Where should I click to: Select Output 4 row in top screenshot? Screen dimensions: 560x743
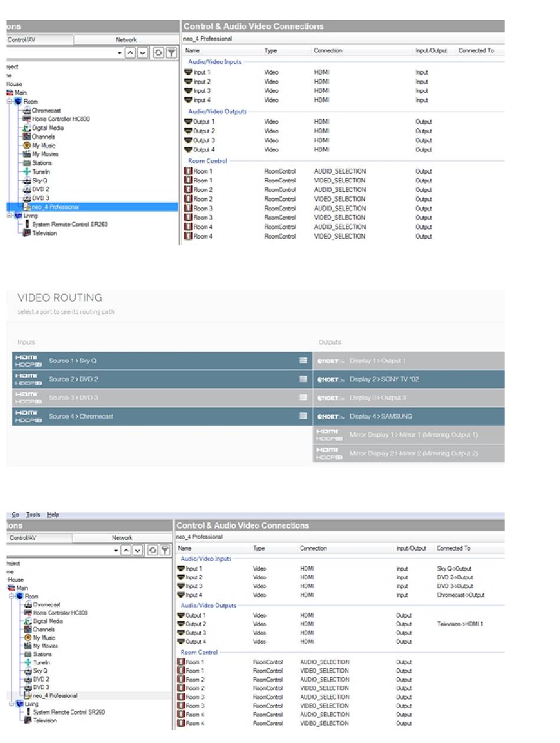coord(344,150)
